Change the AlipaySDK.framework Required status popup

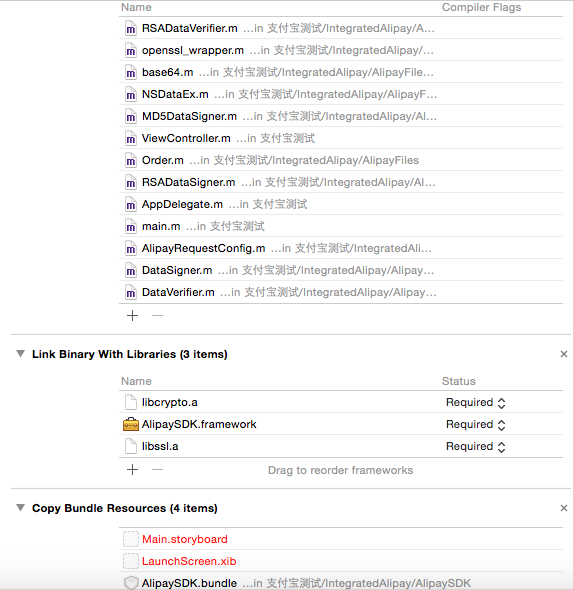point(476,424)
